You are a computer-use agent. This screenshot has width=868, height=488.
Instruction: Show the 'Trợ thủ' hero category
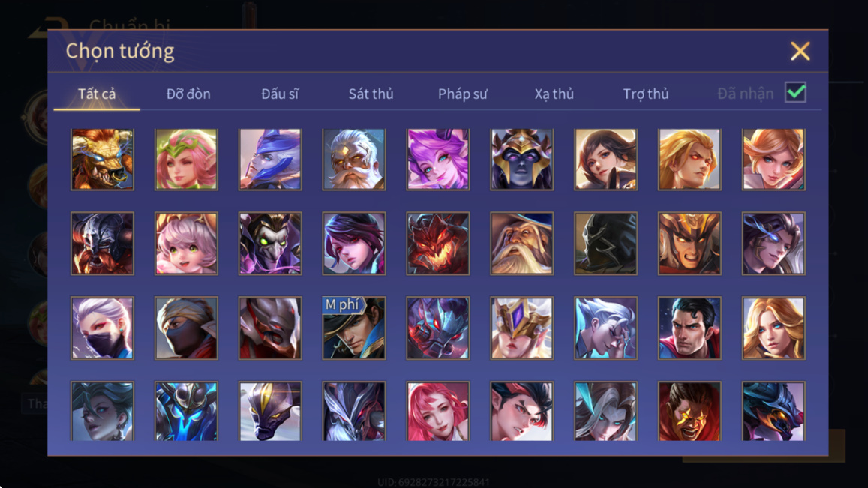[x=645, y=94]
